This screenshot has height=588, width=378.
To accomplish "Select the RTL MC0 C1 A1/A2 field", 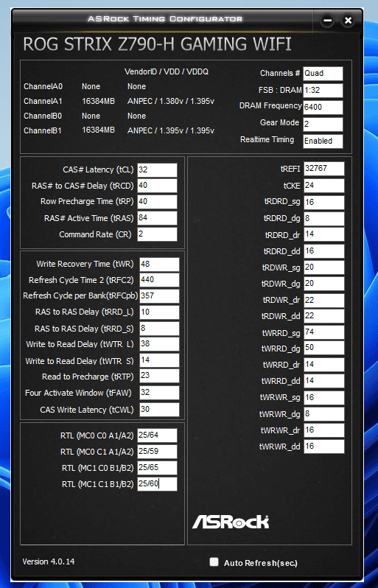I will (x=157, y=452).
